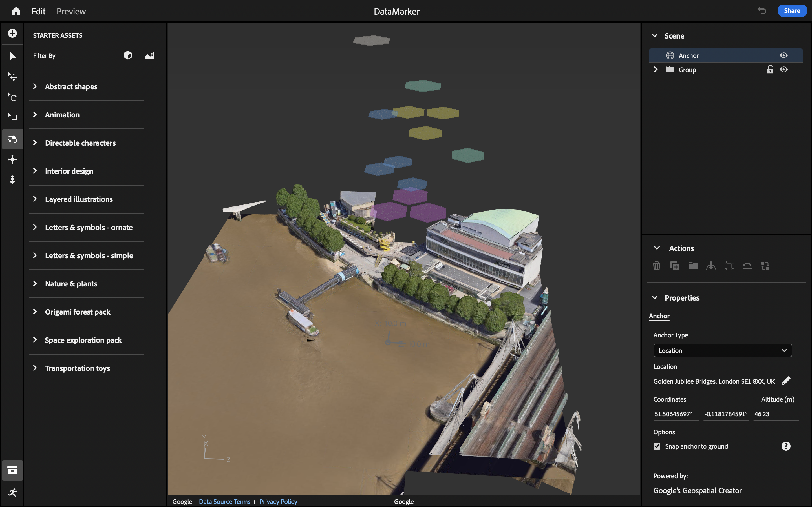Click the Delete trash icon in Actions

(656, 266)
